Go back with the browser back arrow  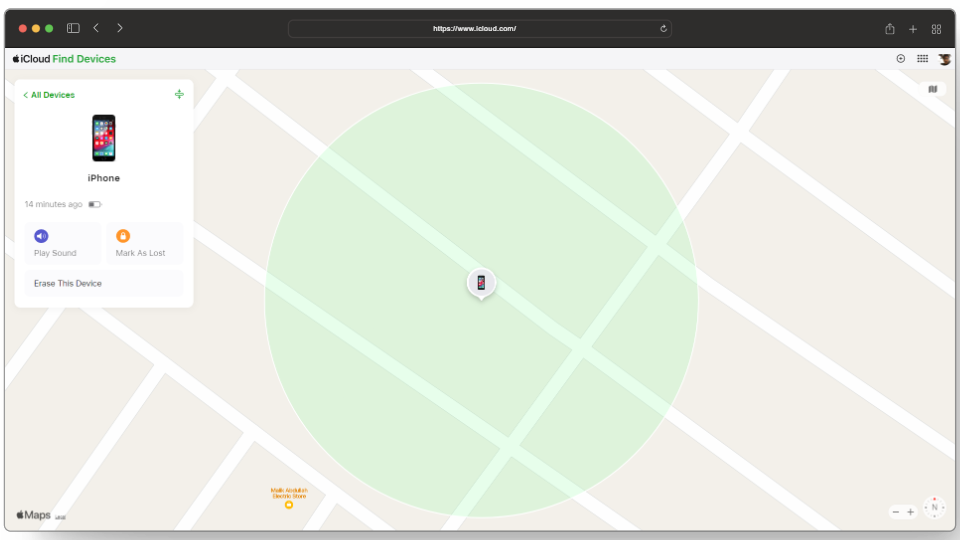click(96, 28)
